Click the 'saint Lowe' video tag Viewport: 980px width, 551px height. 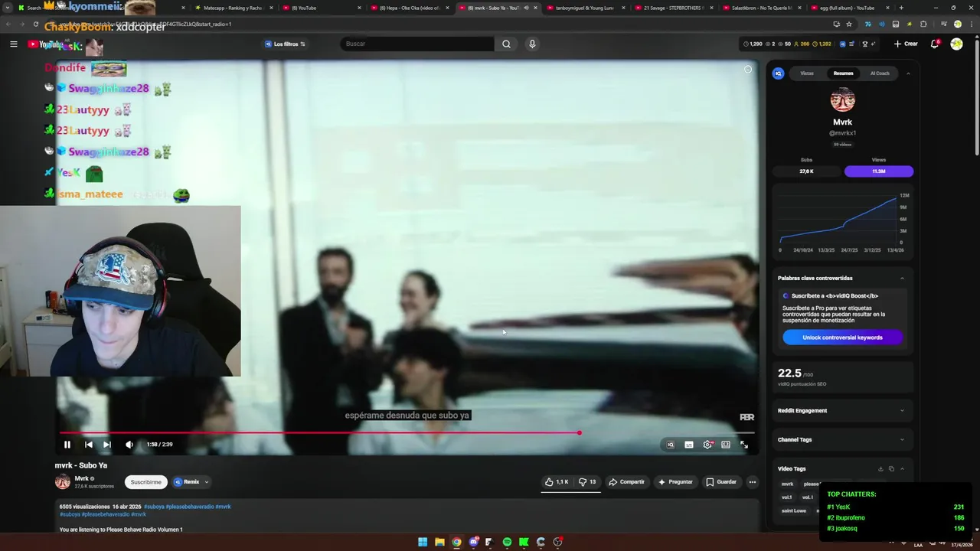(794, 510)
